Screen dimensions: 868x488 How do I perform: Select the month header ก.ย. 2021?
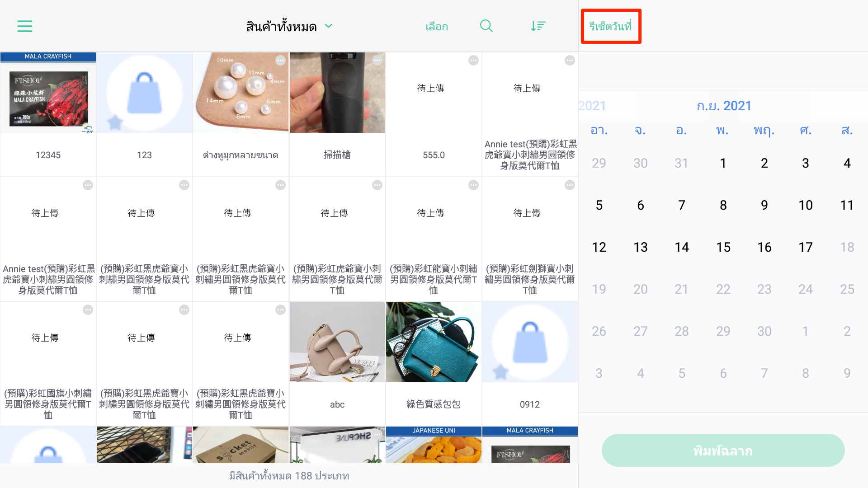724,106
